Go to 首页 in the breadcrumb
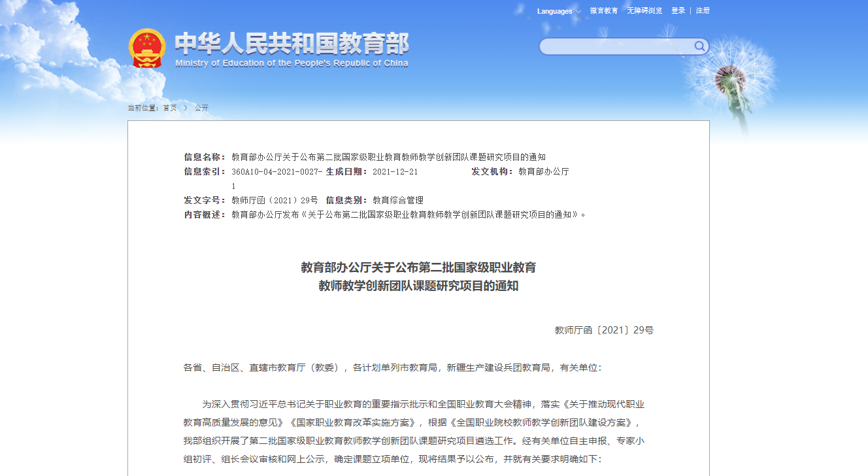This screenshot has height=476, width=868. coord(170,108)
